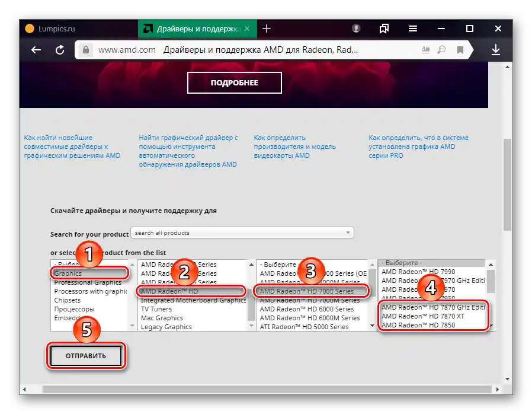Open the user profile avatar icon
The height and width of the screenshot is (414, 532).
coord(356,28)
